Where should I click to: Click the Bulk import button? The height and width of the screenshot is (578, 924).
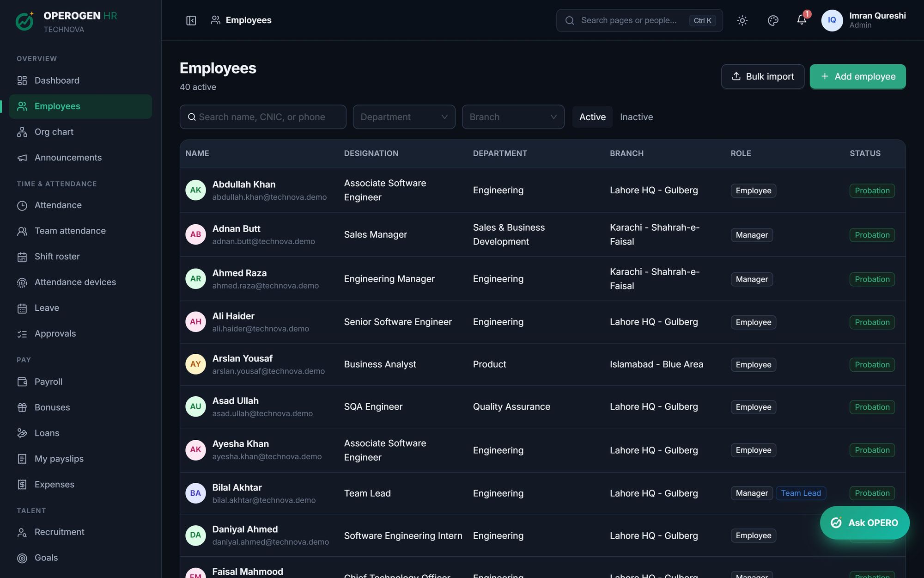pyautogui.click(x=763, y=76)
